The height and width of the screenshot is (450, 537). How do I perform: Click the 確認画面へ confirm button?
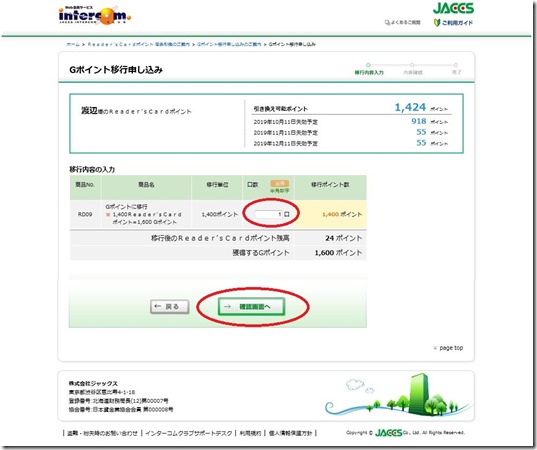pos(251,307)
